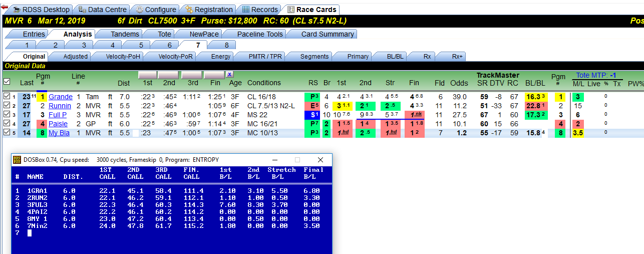Open the My Bla horse link
This screenshot has width=644, height=254.
[x=59, y=133]
